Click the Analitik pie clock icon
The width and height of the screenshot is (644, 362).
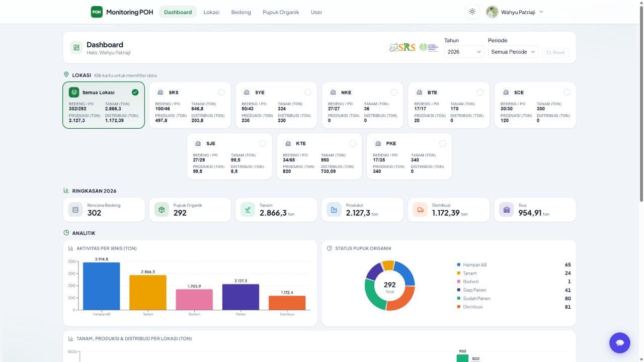click(x=66, y=233)
